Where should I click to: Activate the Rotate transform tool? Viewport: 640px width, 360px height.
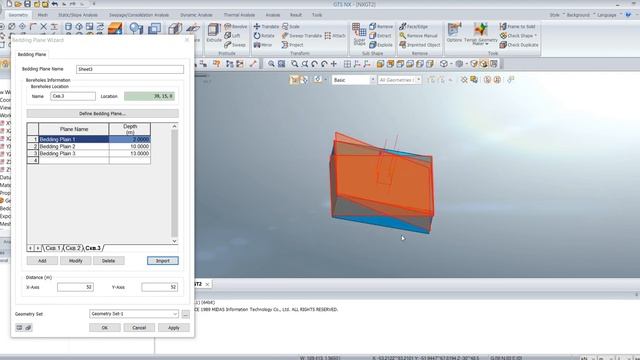(x=263, y=36)
